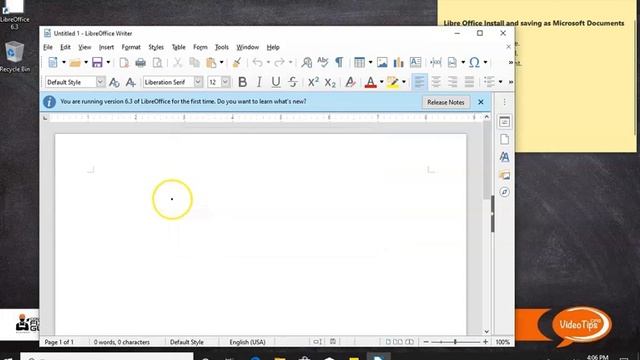Click the Undo arrow icon
This screenshot has height=360, width=640.
257,62
